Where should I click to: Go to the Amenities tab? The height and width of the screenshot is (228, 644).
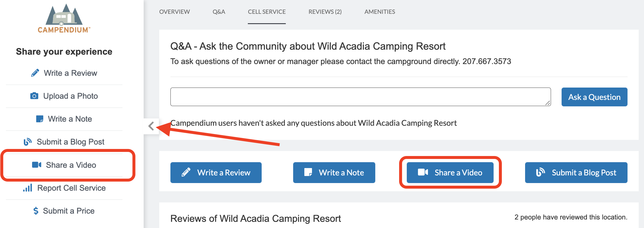tap(380, 12)
